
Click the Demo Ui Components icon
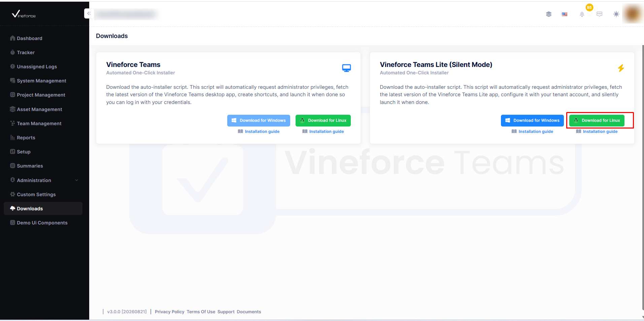[x=12, y=222]
